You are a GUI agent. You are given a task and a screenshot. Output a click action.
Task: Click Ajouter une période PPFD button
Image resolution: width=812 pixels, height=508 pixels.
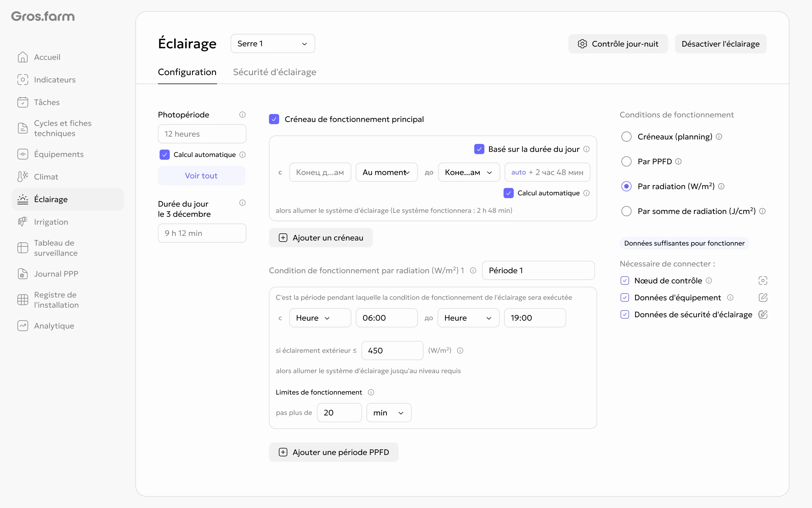(334, 452)
